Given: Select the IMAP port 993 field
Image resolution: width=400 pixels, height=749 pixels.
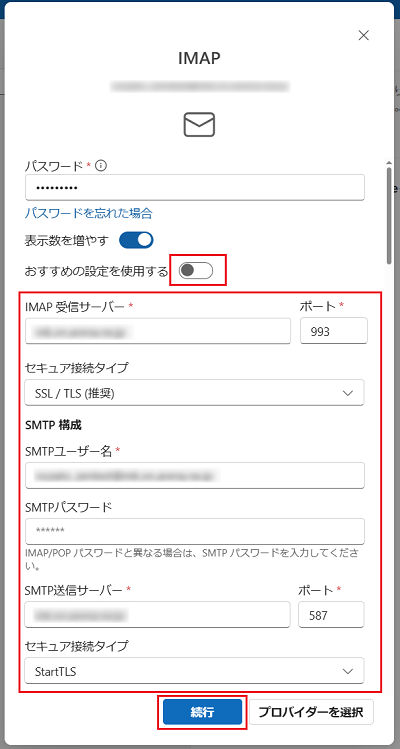Looking at the screenshot, I should click(334, 331).
